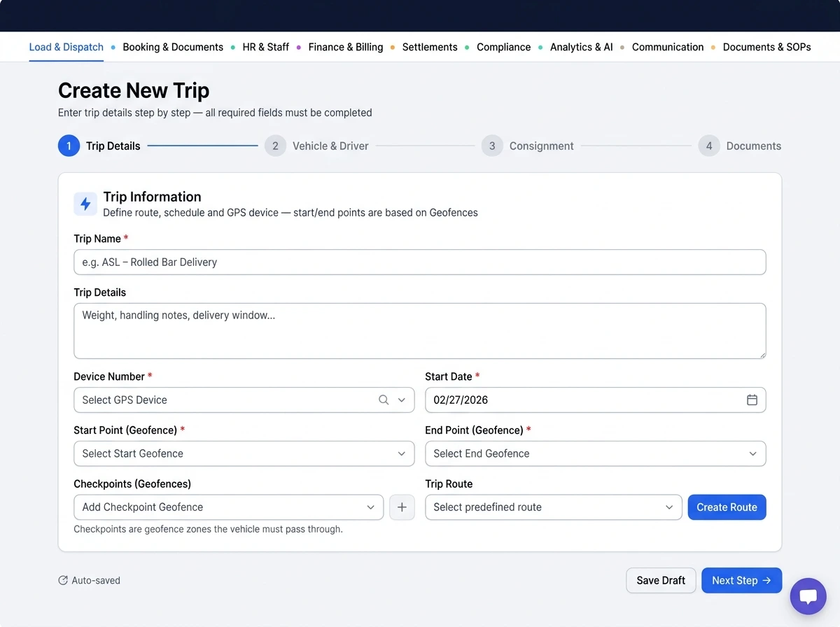Image resolution: width=840 pixels, height=627 pixels.
Task: Click the Trip Information section title
Action: click(x=152, y=197)
